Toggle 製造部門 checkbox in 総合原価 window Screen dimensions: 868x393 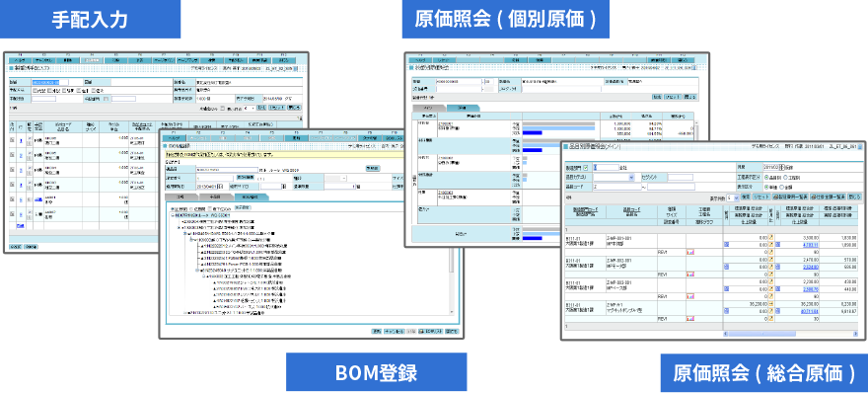(x=586, y=168)
